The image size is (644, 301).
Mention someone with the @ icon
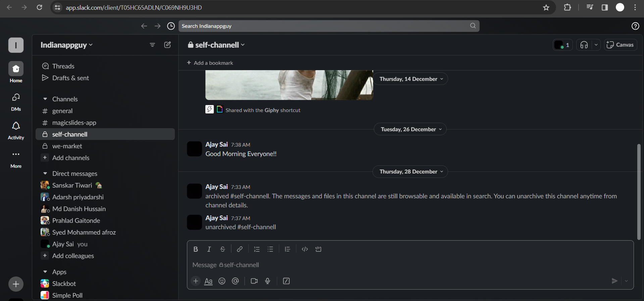(x=235, y=281)
